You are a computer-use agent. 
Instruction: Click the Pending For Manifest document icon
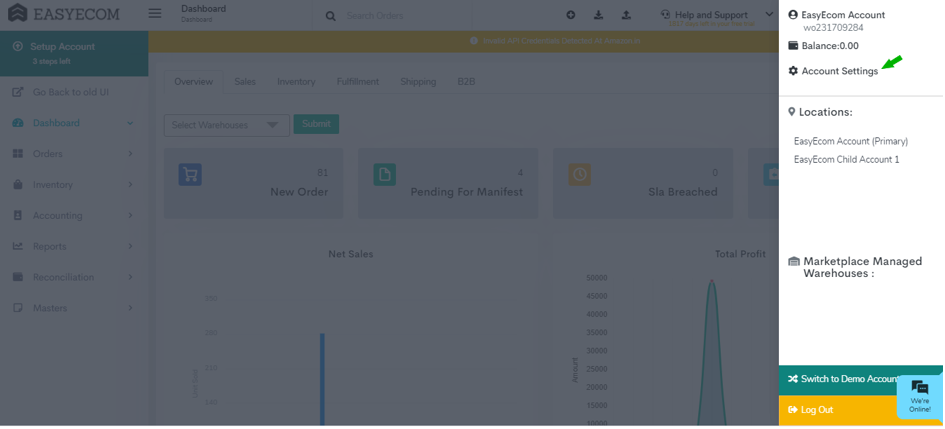point(385,174)
